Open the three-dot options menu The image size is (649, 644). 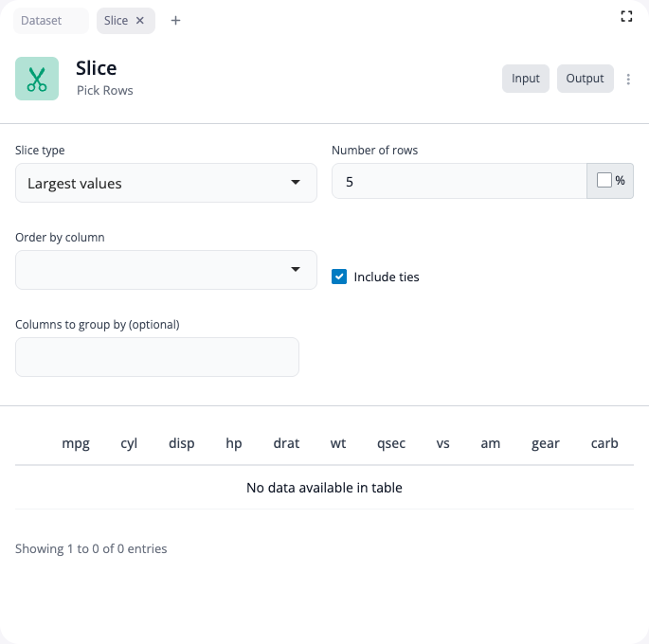[629, 80]
